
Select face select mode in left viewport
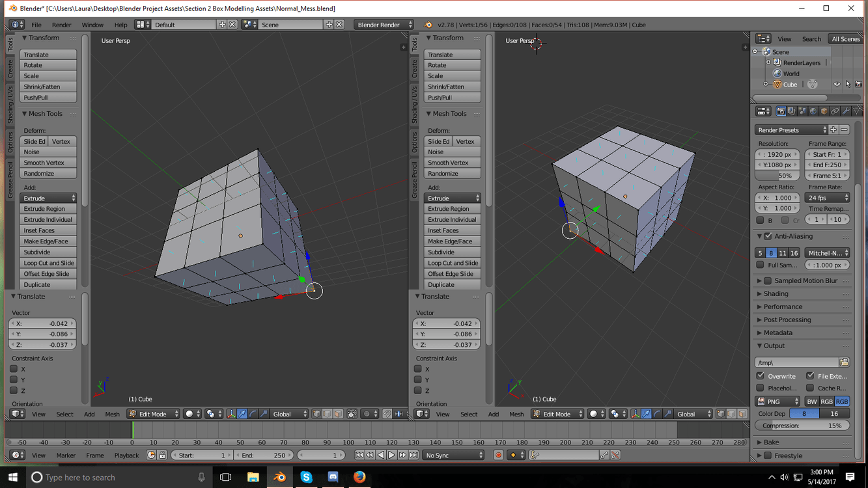tap(338, 414)
